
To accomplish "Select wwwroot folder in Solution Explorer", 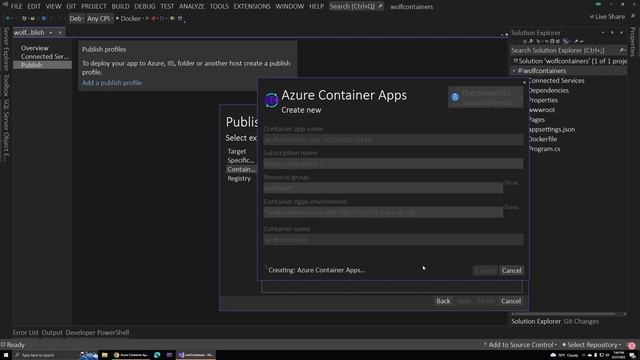I will coord(541,110).
